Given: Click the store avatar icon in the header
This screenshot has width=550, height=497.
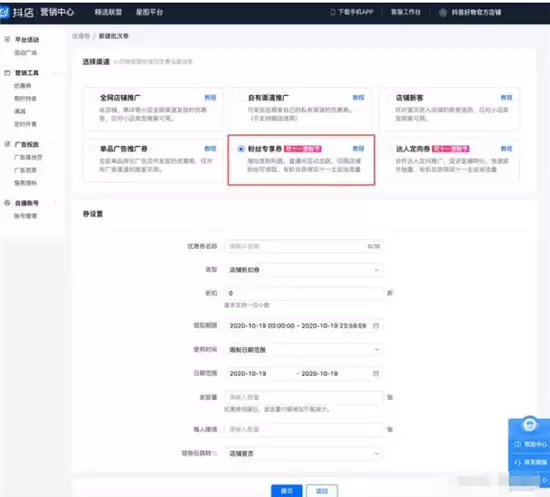Looking at the screenshot, I should point(443,13).
